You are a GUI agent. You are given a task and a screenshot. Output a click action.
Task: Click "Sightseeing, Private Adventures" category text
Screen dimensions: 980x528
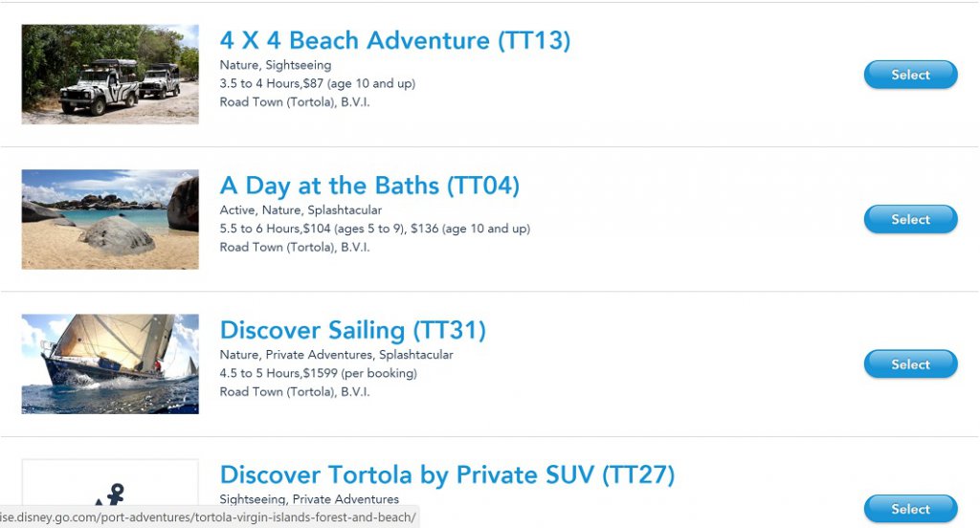pos(309,499)
